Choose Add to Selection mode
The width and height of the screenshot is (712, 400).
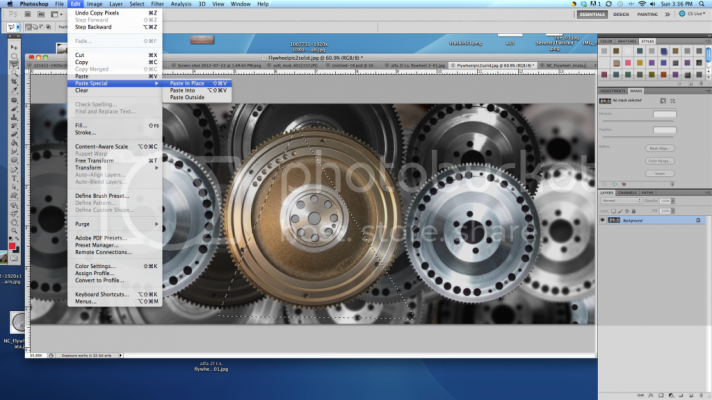(x=35, y=27)
